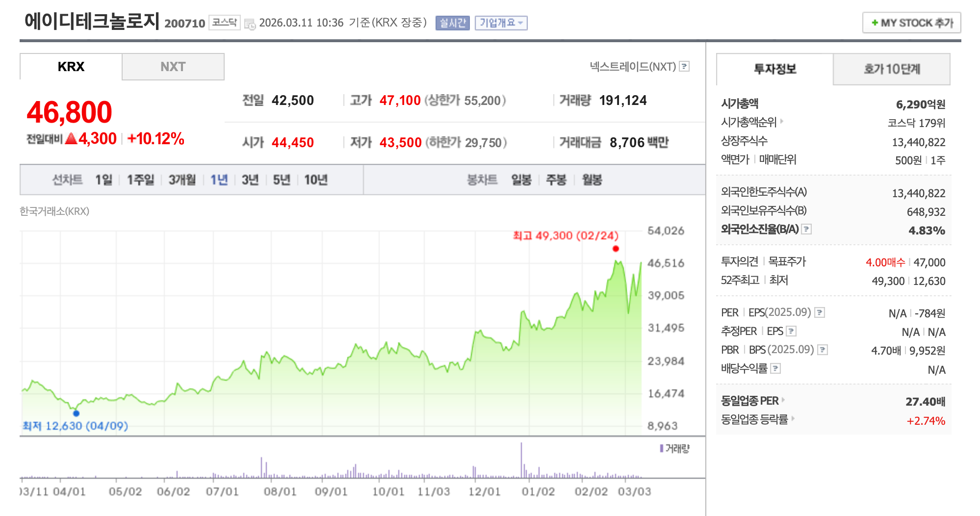Click the 거래대금 8,706 백만 value
This screenshot has height=516, width=980.
(x=639, y=143)
